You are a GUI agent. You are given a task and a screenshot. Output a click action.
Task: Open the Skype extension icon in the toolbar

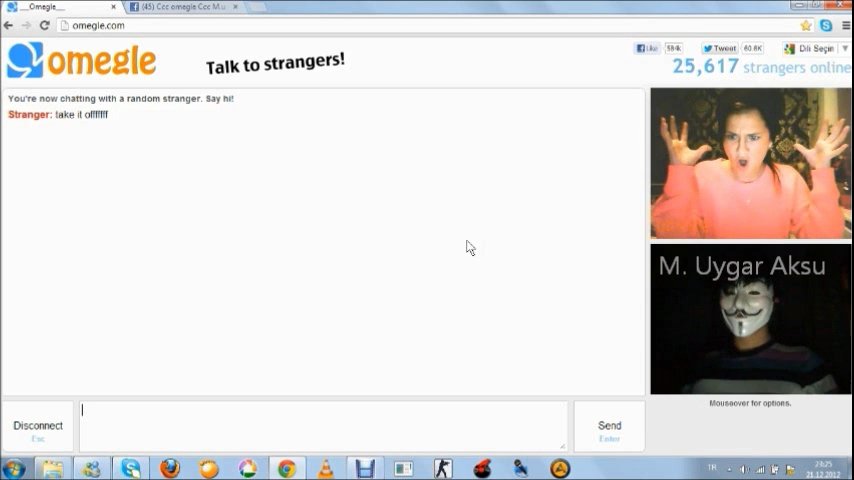(x=826, y=26)
